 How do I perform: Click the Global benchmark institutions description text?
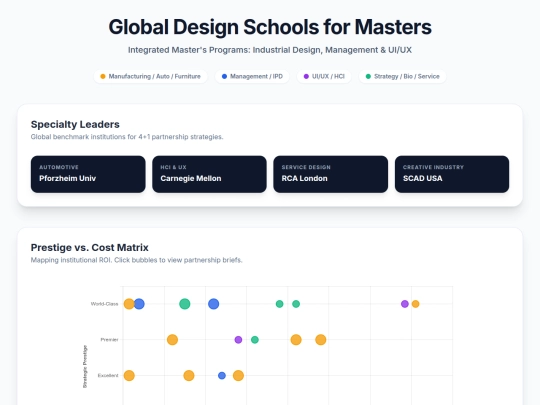point(127,137)
